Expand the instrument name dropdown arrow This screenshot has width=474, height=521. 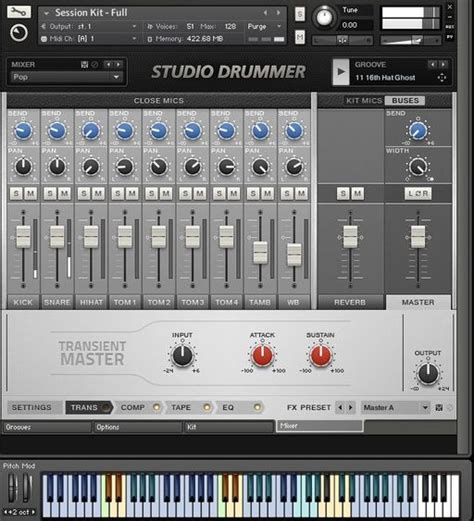[46, 13]
